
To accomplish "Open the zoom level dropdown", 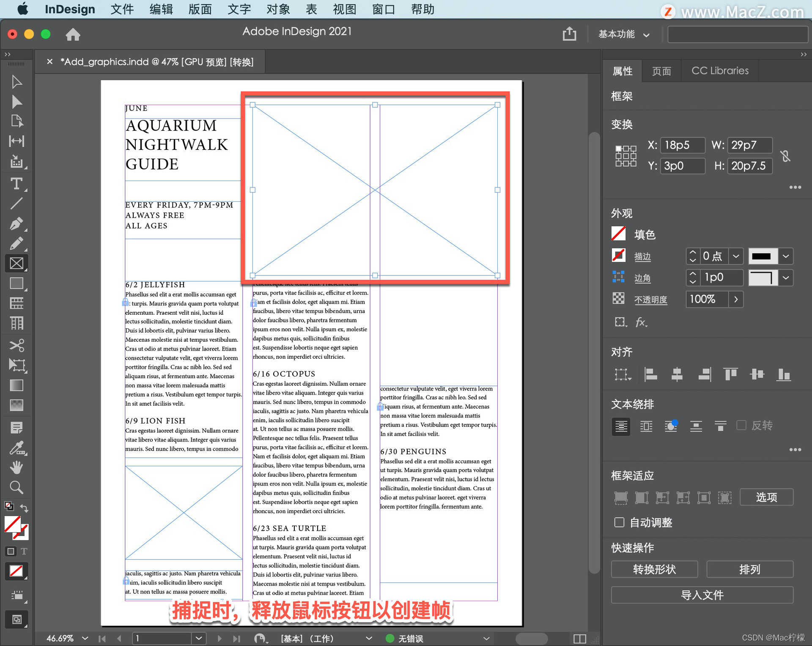I will [x=85, y=638].
